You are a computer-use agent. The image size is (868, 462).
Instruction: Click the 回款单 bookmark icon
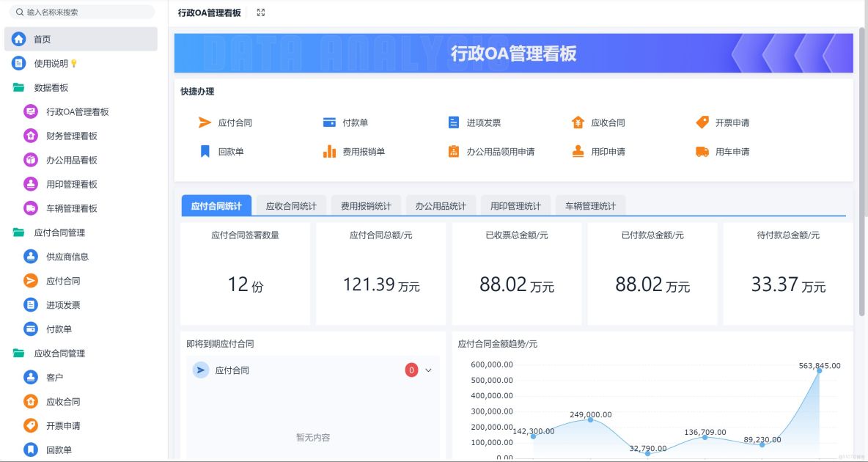point(205,152)
